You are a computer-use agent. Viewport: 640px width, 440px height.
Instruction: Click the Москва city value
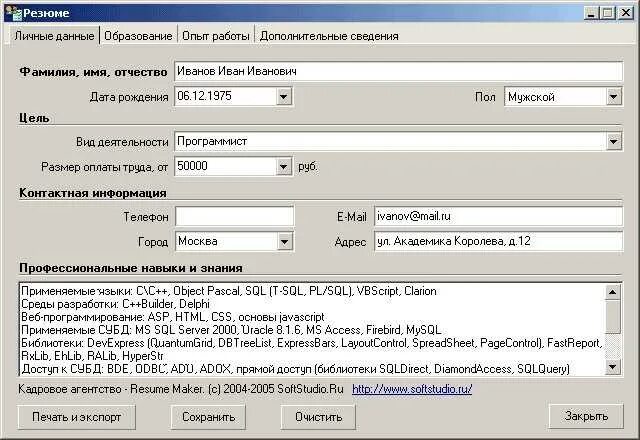click(x=198, y=241)
